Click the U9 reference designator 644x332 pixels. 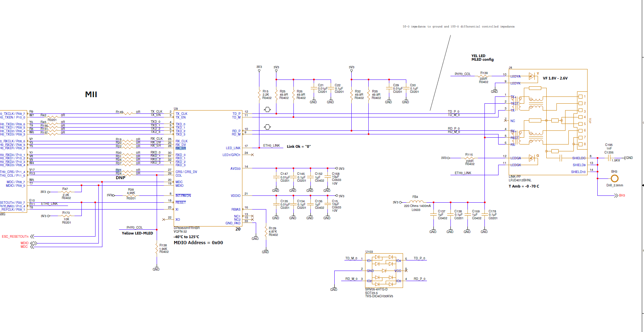click(176, 109)
